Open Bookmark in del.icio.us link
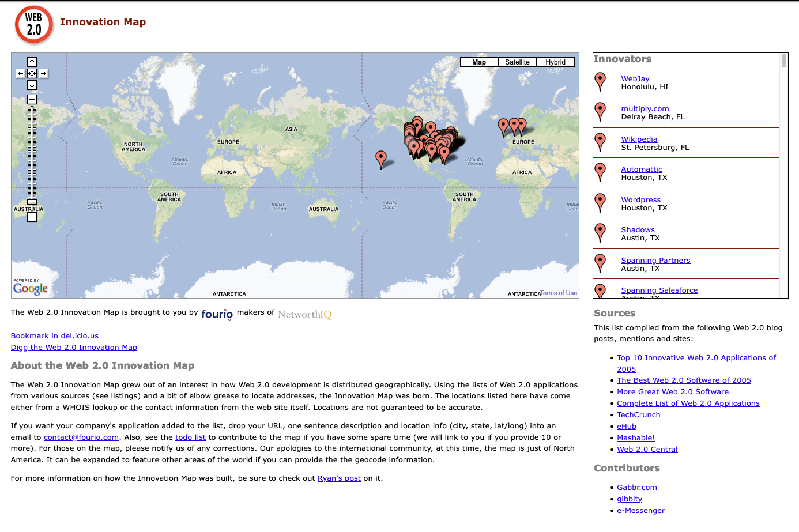This screenshot has width=799, height=532. [x=55, y=336]
